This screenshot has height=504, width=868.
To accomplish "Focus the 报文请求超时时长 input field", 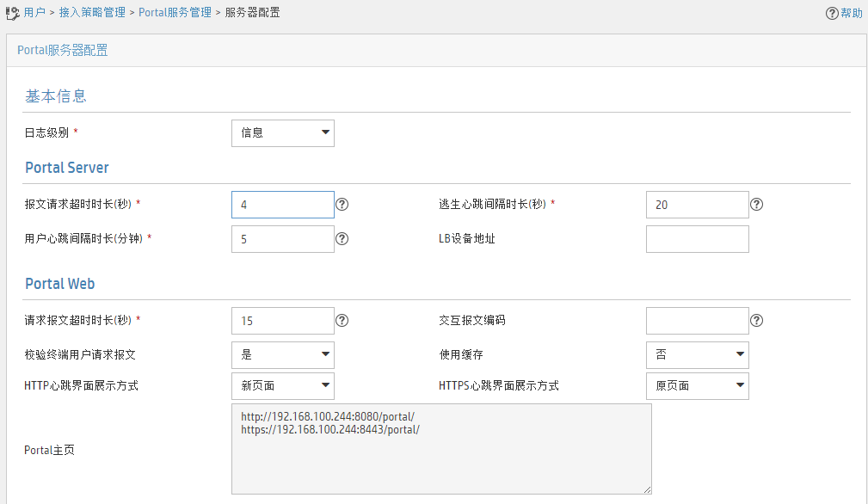I will point(283,205).
